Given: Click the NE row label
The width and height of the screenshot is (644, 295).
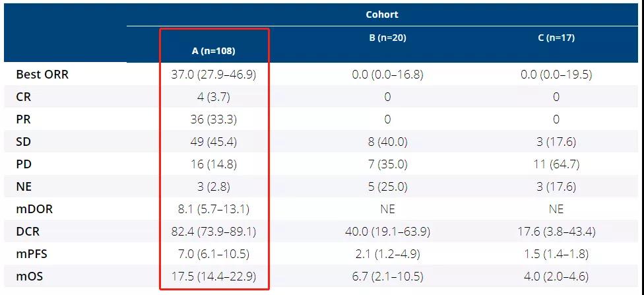Looking at the screenshot, I should pos(24,187).
